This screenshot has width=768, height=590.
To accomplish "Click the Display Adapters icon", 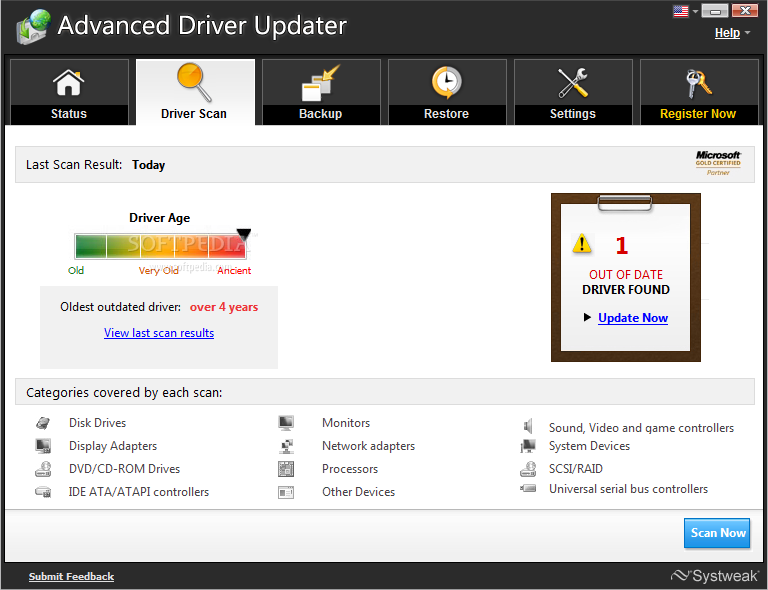I will (43, 446).
